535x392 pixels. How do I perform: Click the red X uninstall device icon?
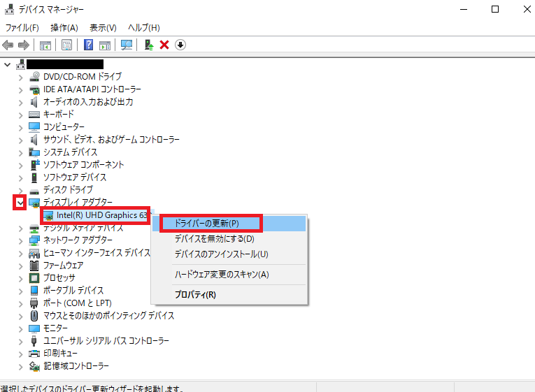tap(164, 45)
